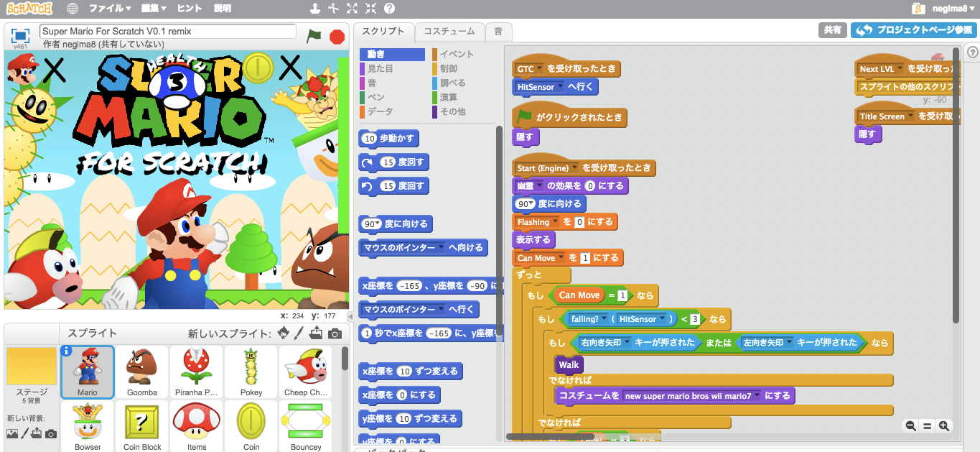Upload a sprite from a file

pos(316,333)
